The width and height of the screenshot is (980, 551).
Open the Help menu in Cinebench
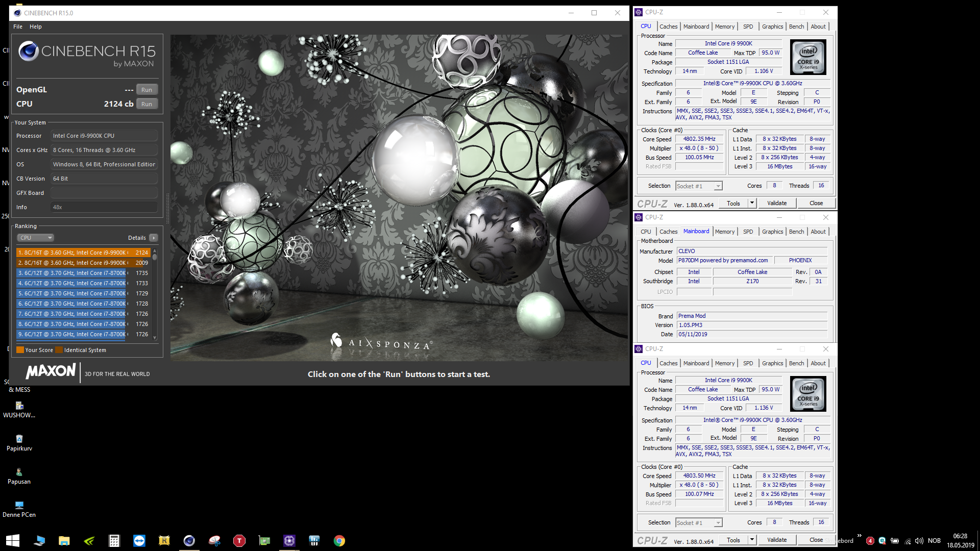point(36,27)
